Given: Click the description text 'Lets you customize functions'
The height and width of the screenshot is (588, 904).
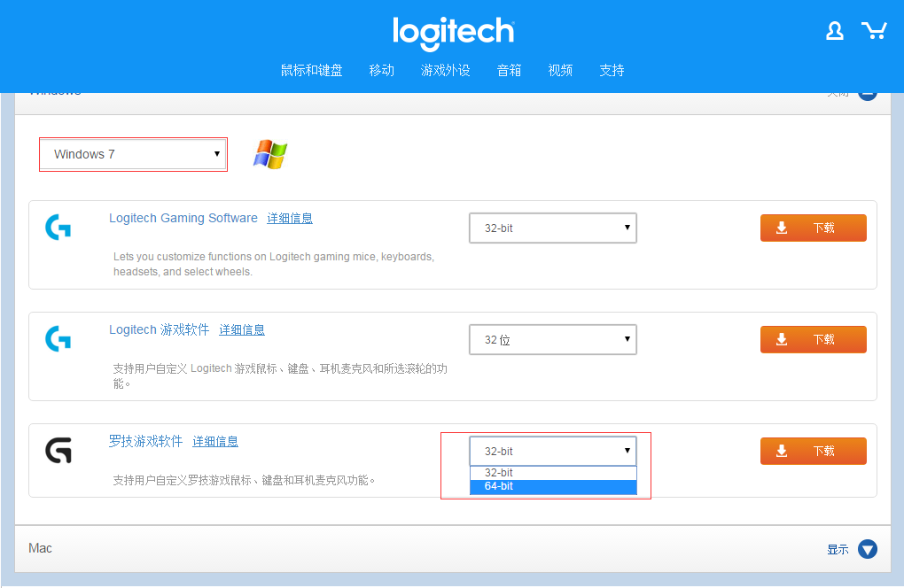Looking at the screenshot, I should point(274,264).
